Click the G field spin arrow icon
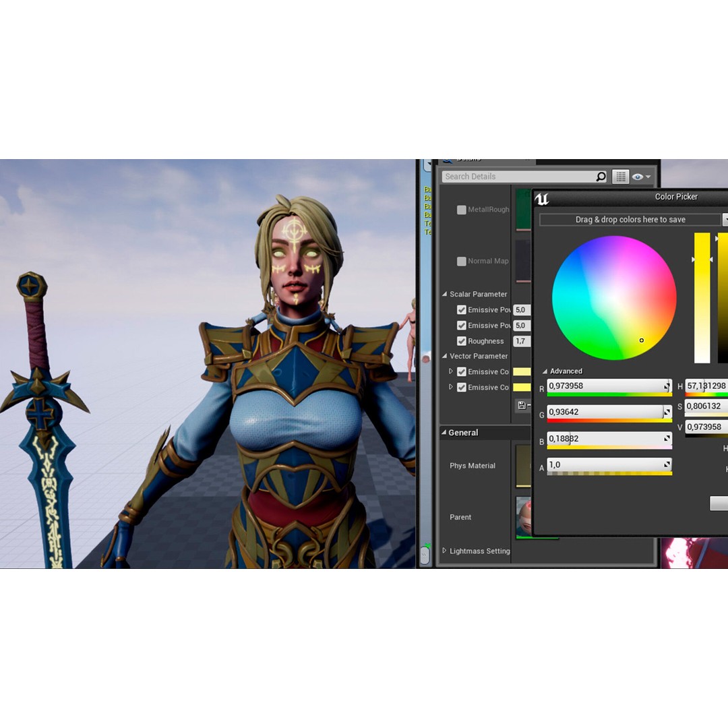Screen dimensions: 728x728 pos(667,412)
